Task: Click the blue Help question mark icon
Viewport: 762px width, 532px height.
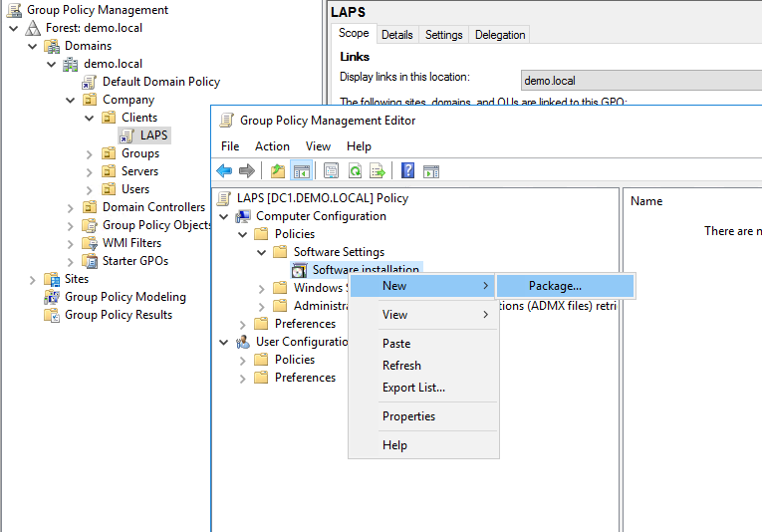Action: [408, 170]
